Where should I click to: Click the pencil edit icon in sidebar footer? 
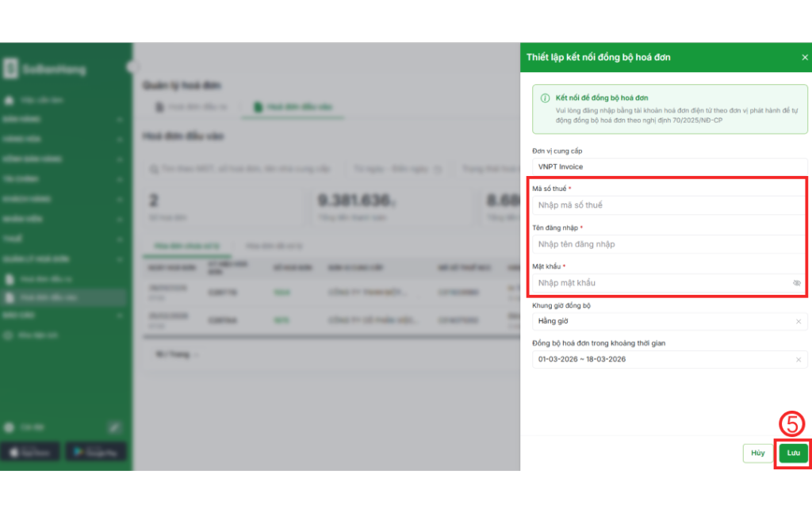[113, 427]
